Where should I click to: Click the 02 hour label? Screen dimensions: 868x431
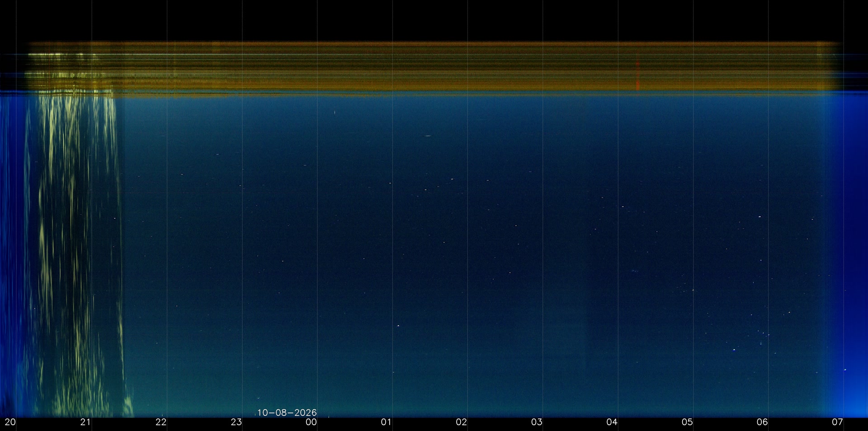click(x=461, y=422)
